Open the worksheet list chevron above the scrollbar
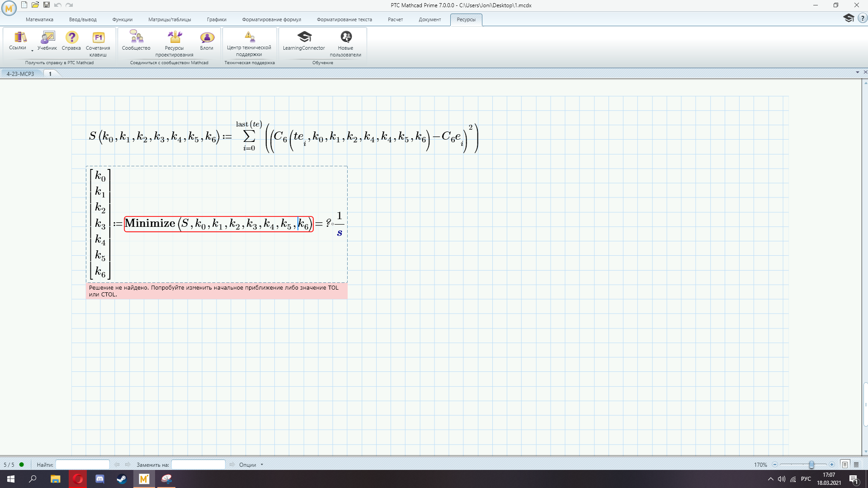868x488 pixels. click(x=857, y=72)
